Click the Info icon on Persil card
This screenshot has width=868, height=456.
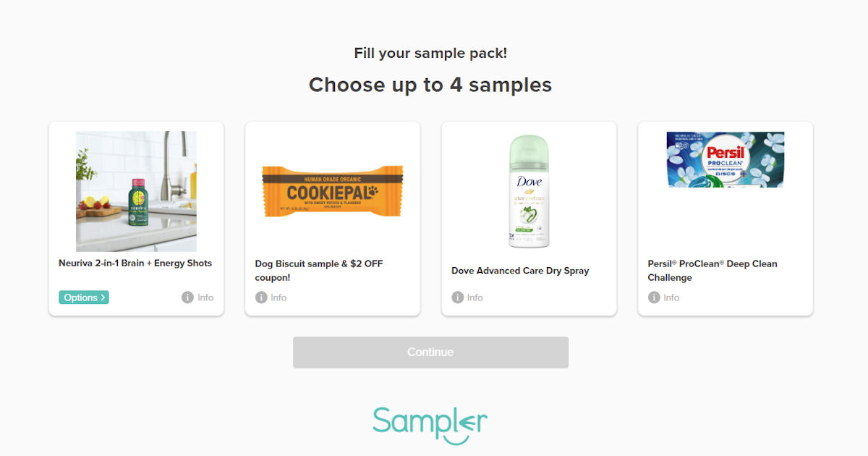pos(654,297)
